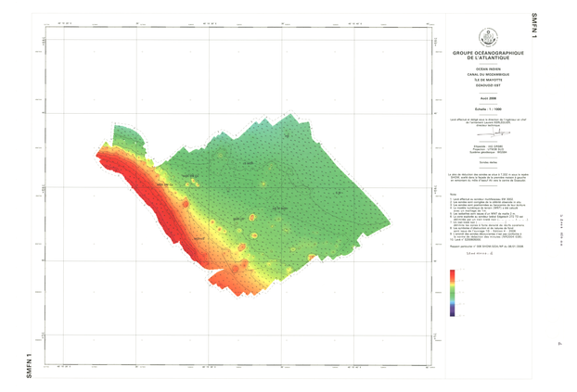The height and width of the screenshot is (392, 577).
Task: Click the dark purple bottom of the legend
Action: pyautogui.click(x=452, y=313)
